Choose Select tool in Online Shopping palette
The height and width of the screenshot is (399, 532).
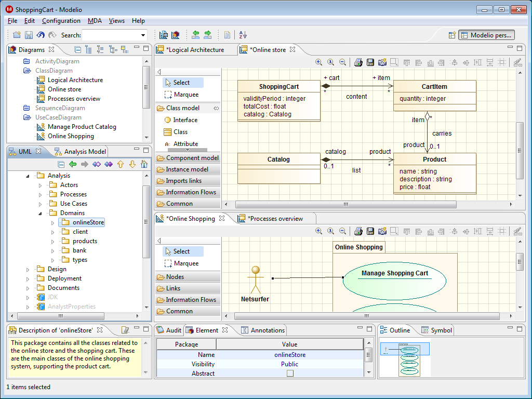pos(183,251)
